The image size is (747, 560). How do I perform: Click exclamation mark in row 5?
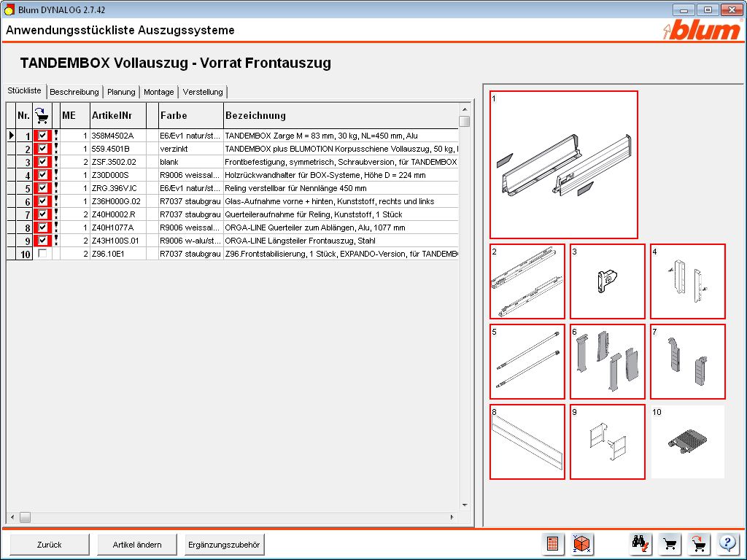56,187
